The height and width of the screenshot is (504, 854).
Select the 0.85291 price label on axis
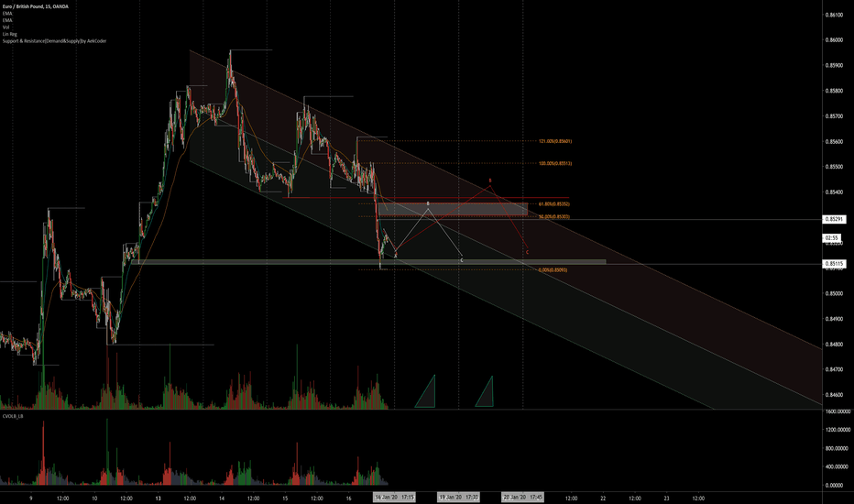click(835, 220)
